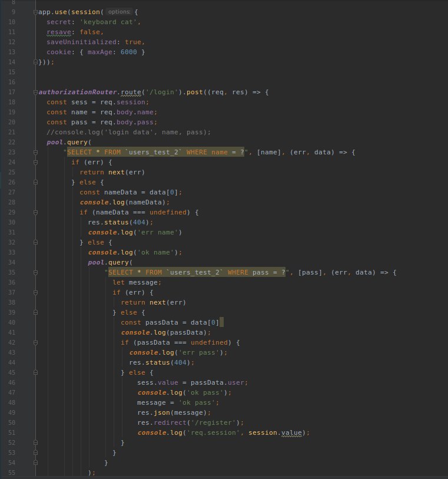The image size is (448, 479).
Task: Click the 'let message;' declaration
Action: pos(137,283)
